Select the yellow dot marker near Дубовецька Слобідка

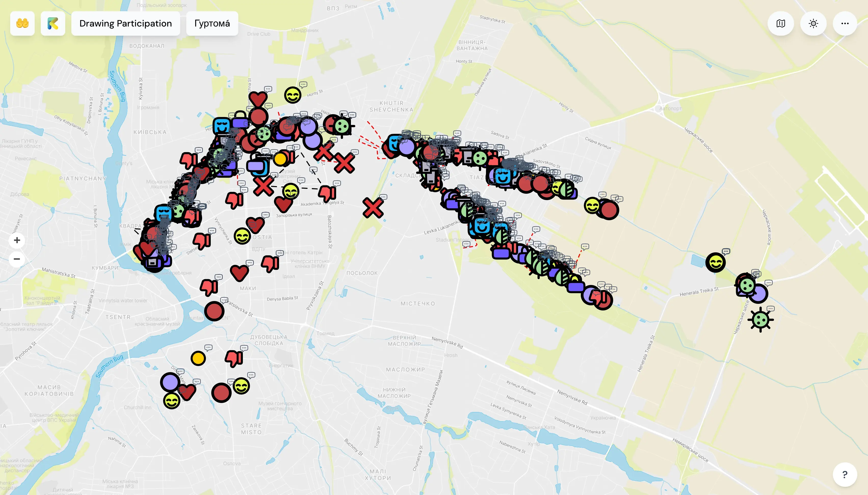[198, 358]
